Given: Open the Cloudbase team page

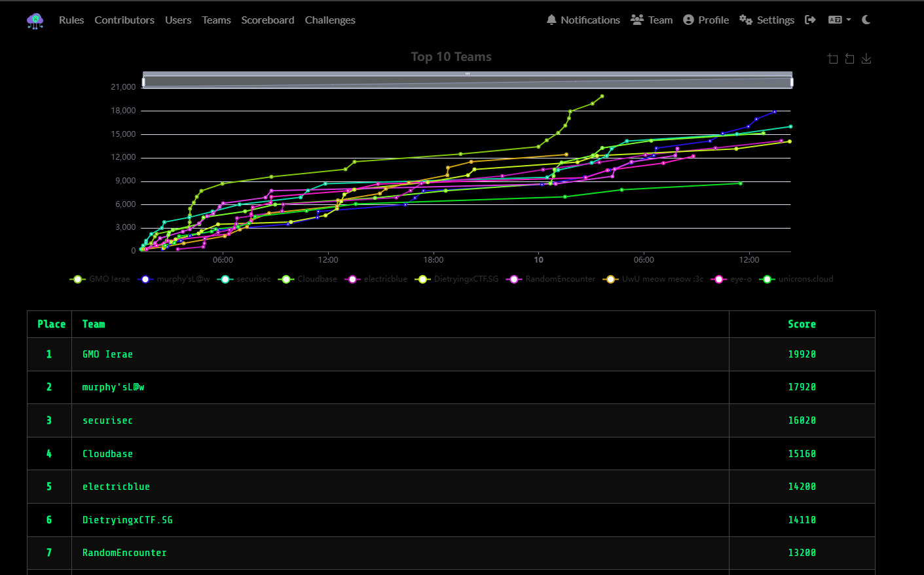Looking at the screenshot, I should pos(107,454).
